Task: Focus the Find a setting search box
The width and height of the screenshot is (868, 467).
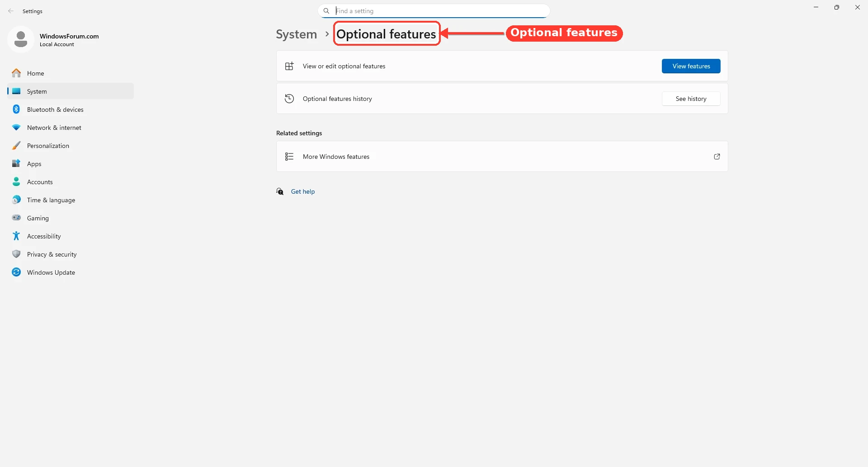Action: [x=434, y=11]
